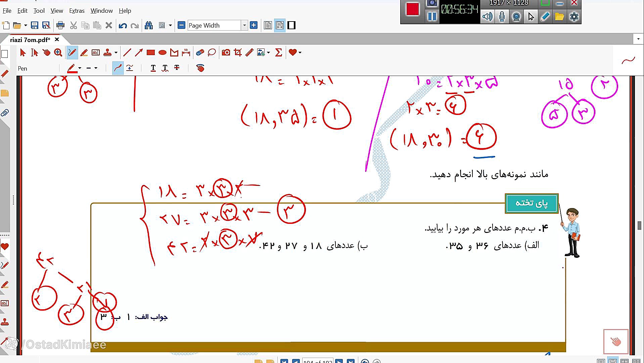This screenshot has height=363, width=644.
Task: Stop recording with the red square
Action: [412, 9]
